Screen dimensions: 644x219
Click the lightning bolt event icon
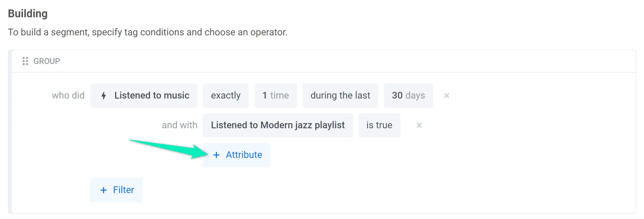104,96
